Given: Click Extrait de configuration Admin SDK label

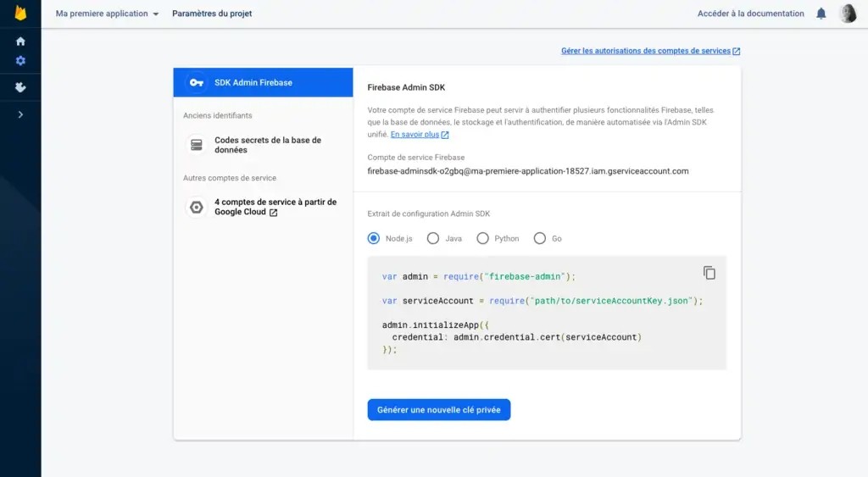Looking at the screenshot, I should (x=428, y=214).
